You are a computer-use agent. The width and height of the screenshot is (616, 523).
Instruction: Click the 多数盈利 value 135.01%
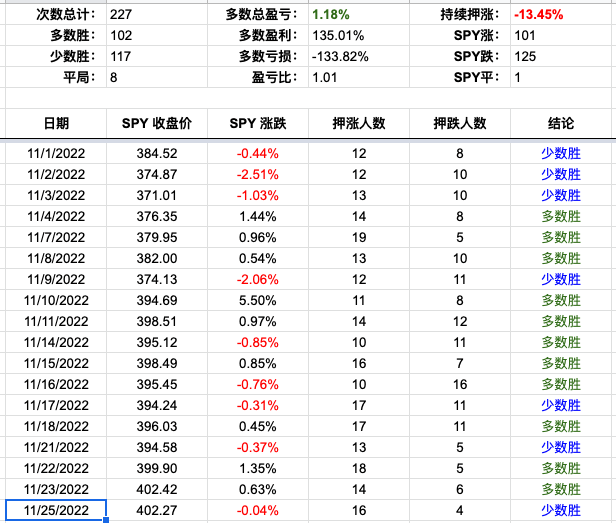point(359,35)
